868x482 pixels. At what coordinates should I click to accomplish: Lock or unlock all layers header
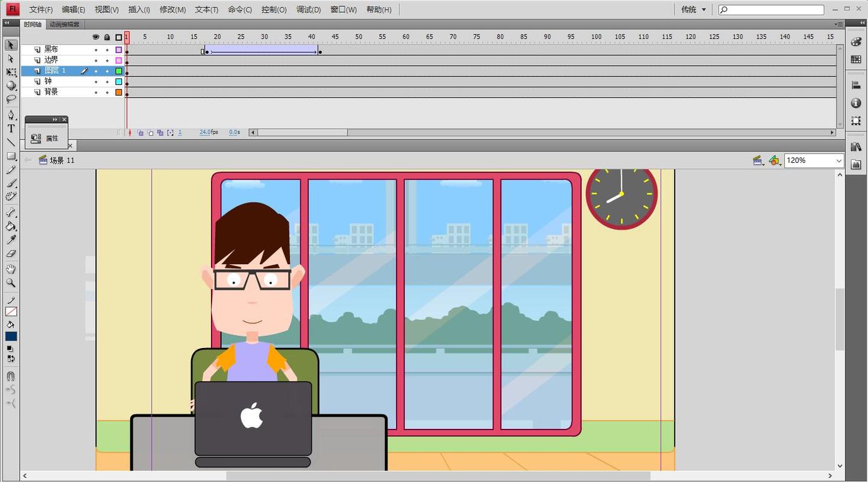107,37
